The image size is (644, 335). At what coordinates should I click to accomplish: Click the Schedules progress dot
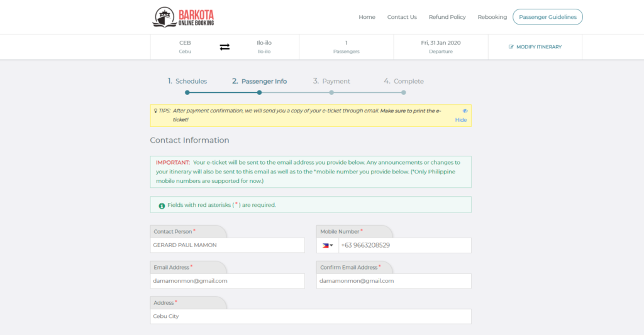187,92
